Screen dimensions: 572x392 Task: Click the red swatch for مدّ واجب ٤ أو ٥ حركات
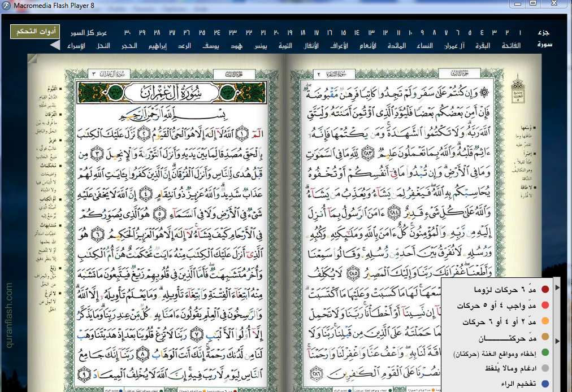coord(545,305)
